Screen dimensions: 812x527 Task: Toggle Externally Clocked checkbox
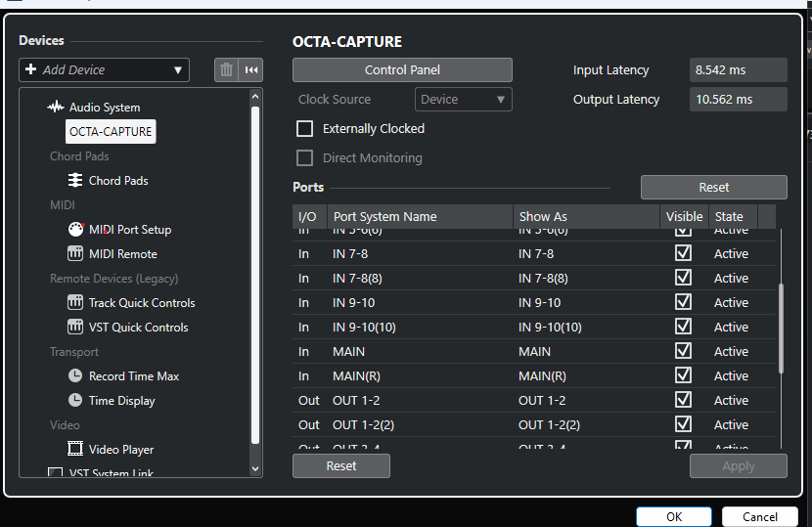coord(304,128)
